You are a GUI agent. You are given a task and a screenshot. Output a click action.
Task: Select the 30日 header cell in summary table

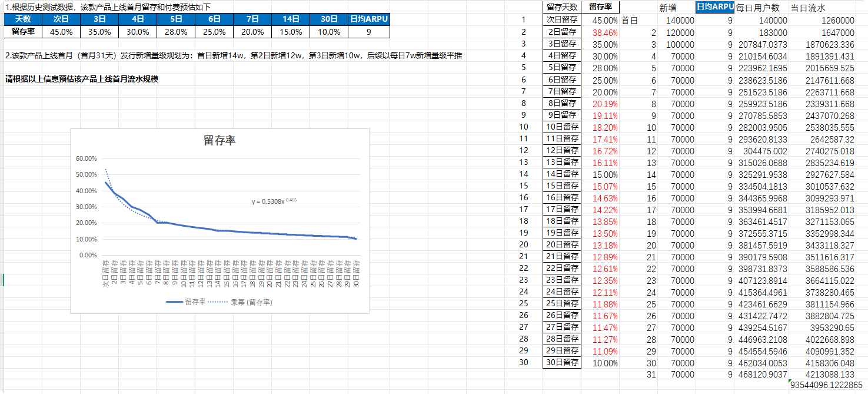[x=329, y=19]
